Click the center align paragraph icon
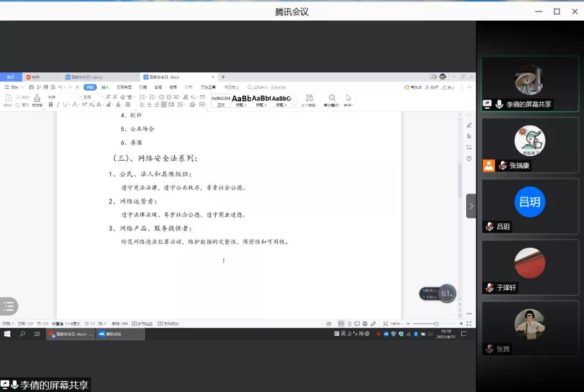584x392 pixels. [x=149, y=105]
